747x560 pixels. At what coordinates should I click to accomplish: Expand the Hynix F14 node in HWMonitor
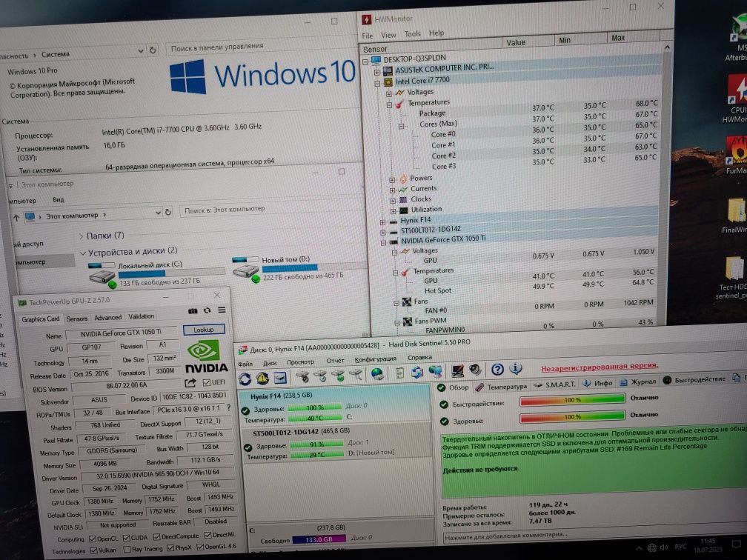click(x=382, y=222)
